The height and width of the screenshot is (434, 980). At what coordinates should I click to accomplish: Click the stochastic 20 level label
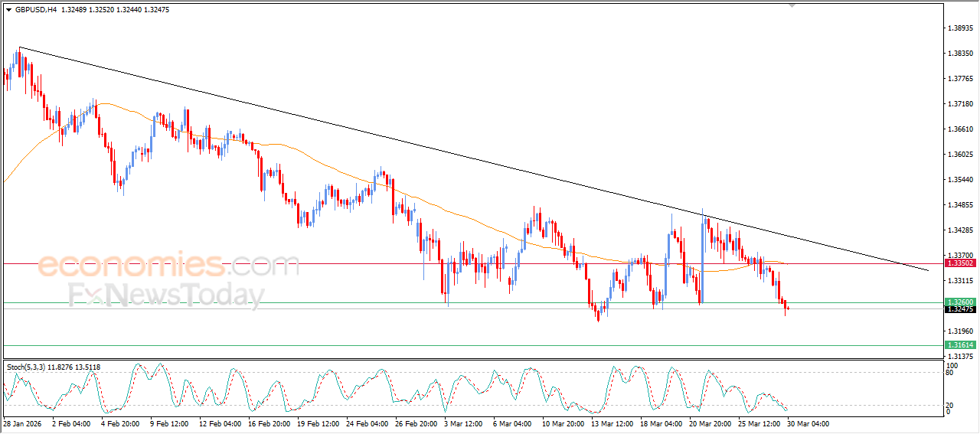coord(950,405)
